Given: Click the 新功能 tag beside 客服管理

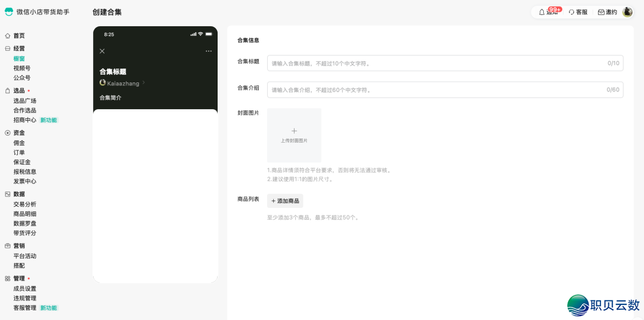Looking at the screenshot, I should coord(49,307).
